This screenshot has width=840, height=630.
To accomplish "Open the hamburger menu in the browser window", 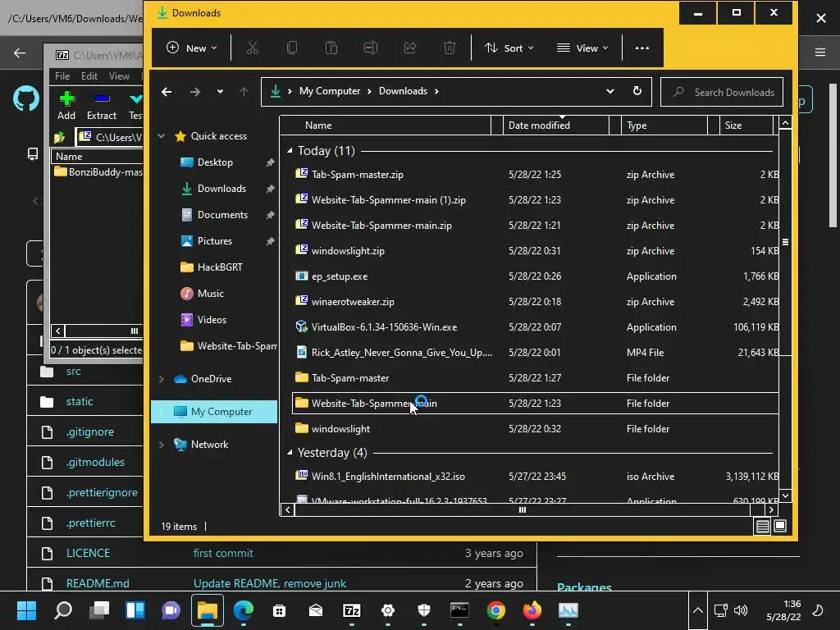I will [820, 52].
